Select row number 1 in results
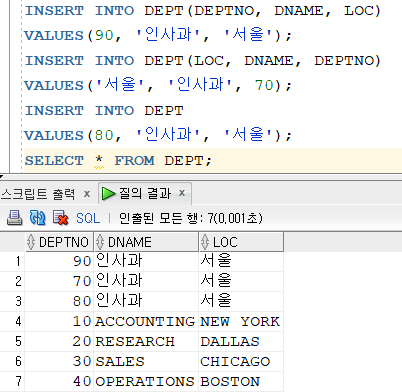Screen dimensions: 402x392 12,261
